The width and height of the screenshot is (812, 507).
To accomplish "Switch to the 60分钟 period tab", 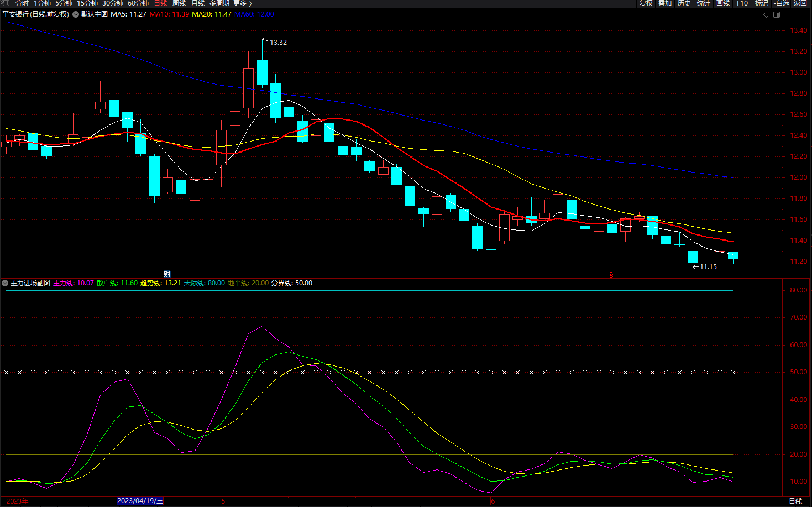I will pyautogui.click(x=138, y=3).
